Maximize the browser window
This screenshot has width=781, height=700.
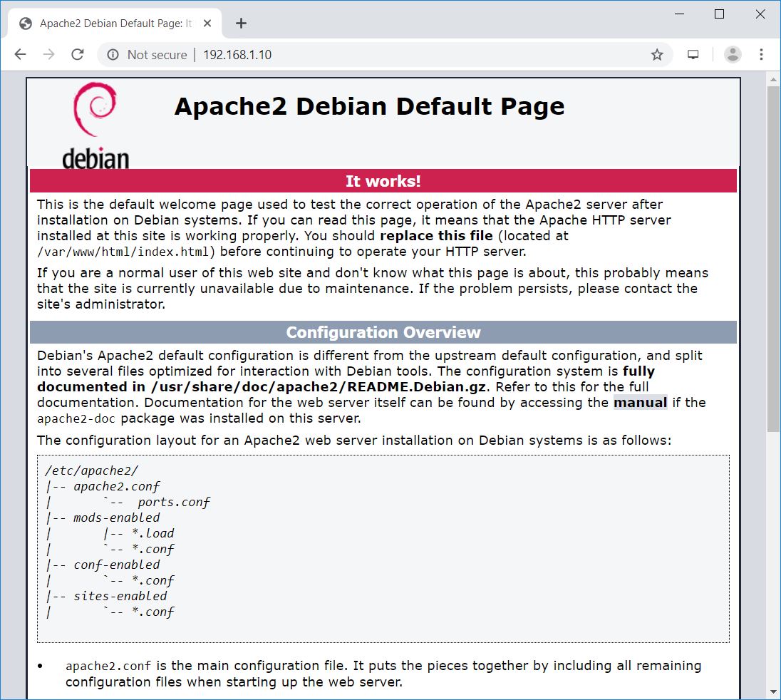tap(719, 14)
